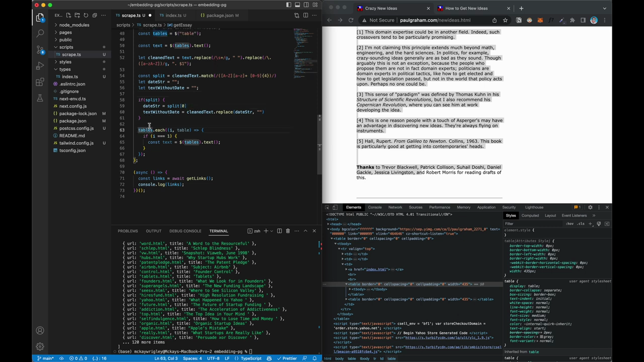Open changes compare icon in editor toolbar
Image resolution: width=644 pixels, height=362 pixels.
(297, 15)
